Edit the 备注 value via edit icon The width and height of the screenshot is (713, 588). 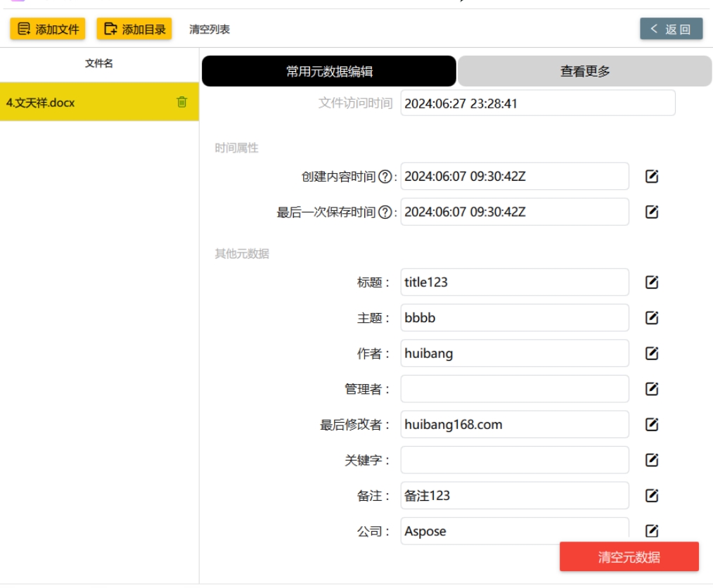coord(652,495)
